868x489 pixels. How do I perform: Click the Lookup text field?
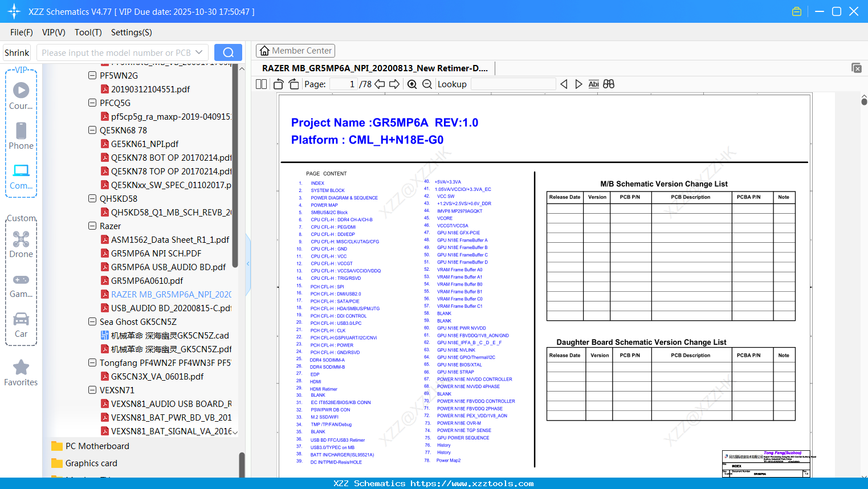pos(513,84)
